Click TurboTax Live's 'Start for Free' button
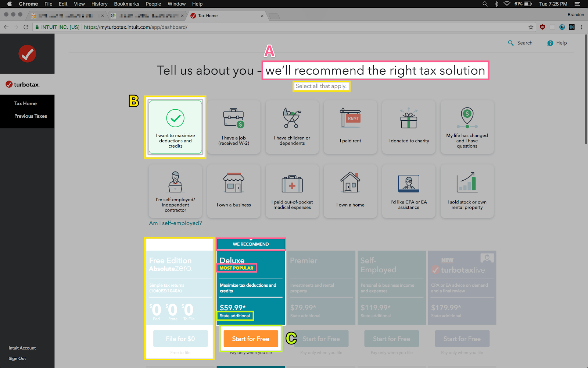The height and width of the screenshot is (368, 588). (x=462, y=339)
